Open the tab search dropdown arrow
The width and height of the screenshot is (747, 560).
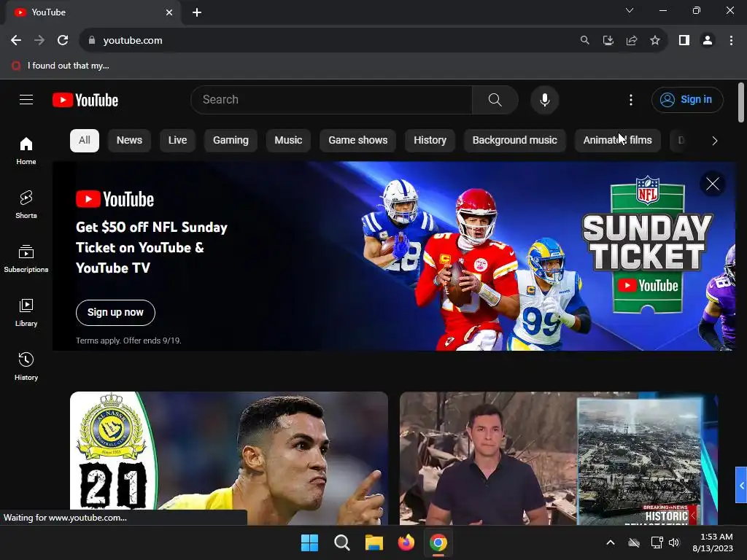click(630, 10)
